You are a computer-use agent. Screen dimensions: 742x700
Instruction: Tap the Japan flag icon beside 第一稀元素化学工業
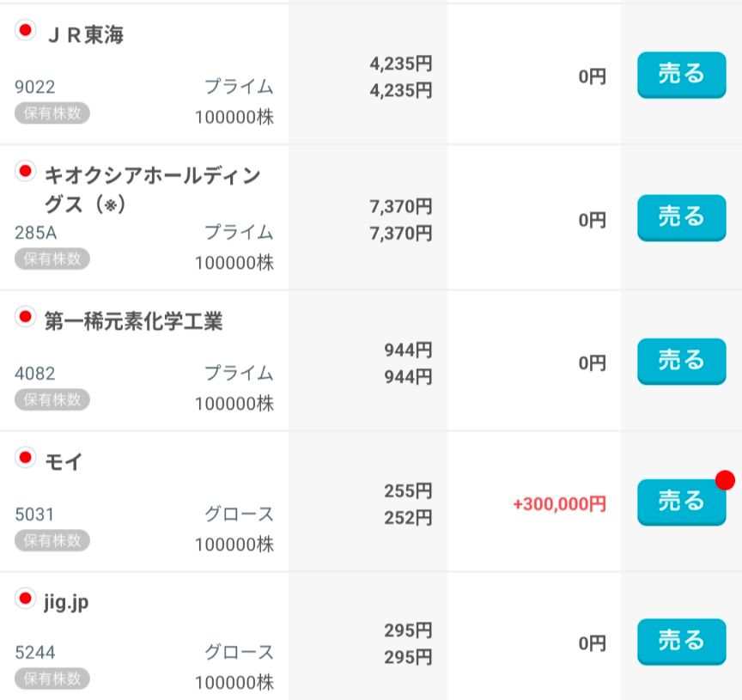(x=26, y=319)
